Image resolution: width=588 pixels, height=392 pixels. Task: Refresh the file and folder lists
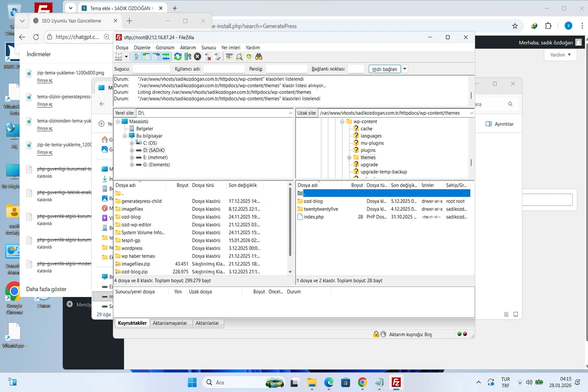point(178,57)
